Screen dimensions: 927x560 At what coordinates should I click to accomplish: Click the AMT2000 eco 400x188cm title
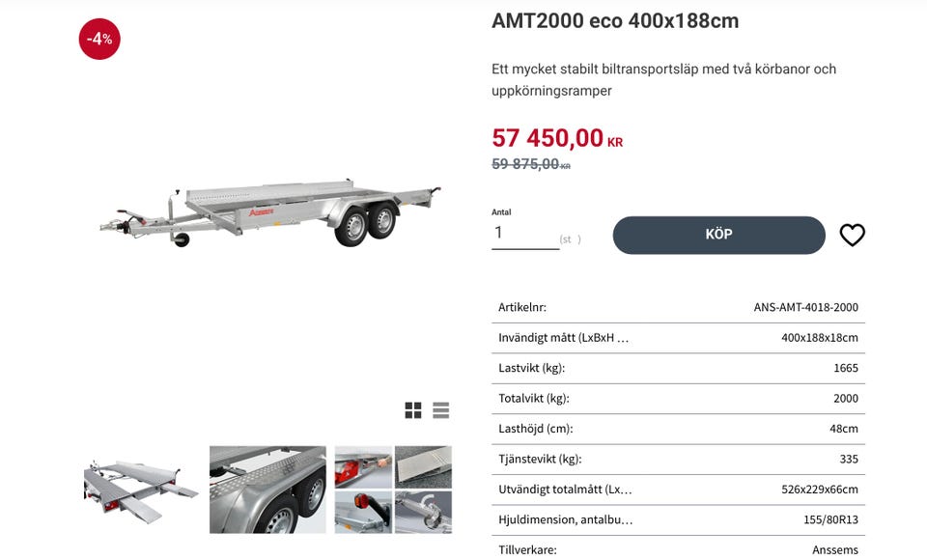615,20
